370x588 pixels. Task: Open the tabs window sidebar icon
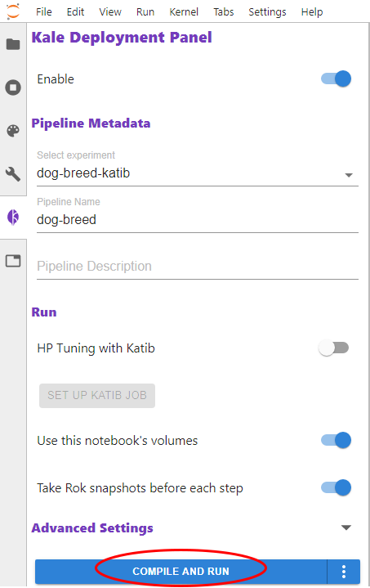[13, 261]
